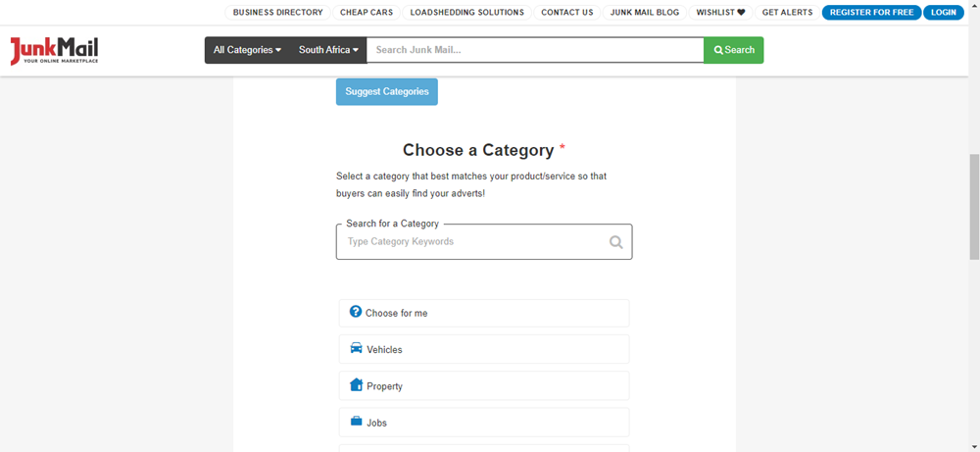Open the Junk Mail Blog link
Viewport: 980px width, 452px height.
(644, 13)
